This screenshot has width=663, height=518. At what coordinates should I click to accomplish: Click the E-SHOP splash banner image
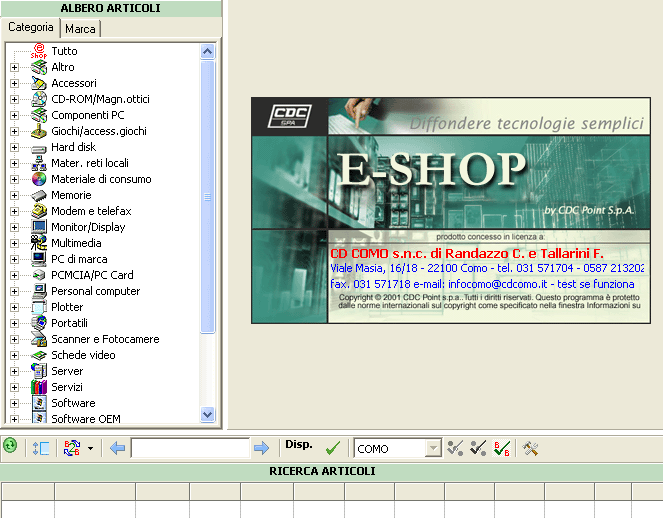[451, 211]
